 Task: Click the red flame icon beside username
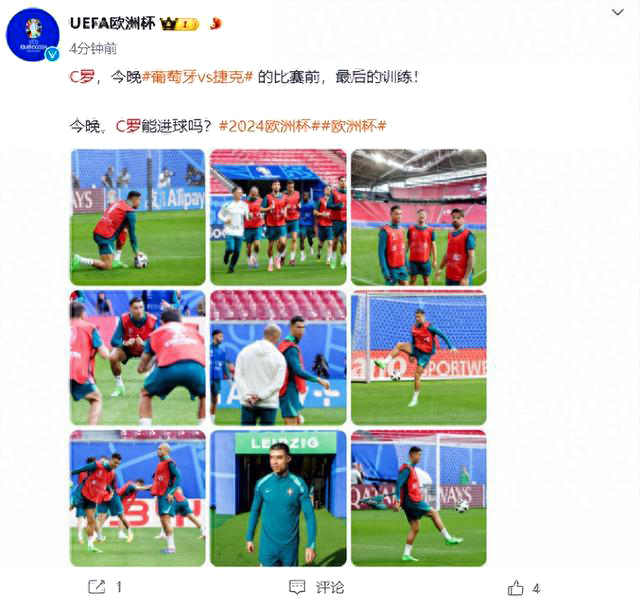tap(215, 24)
